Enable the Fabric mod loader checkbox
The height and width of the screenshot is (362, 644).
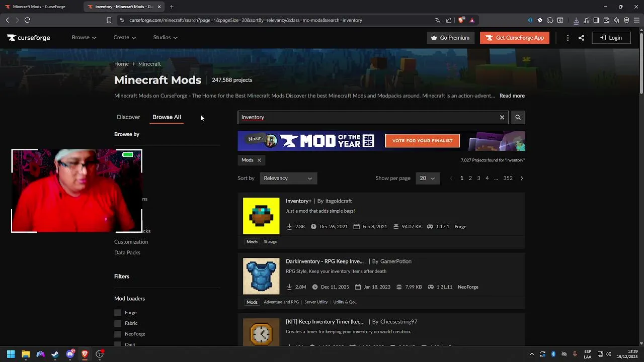pyautogui.click(x=118, y=323)
